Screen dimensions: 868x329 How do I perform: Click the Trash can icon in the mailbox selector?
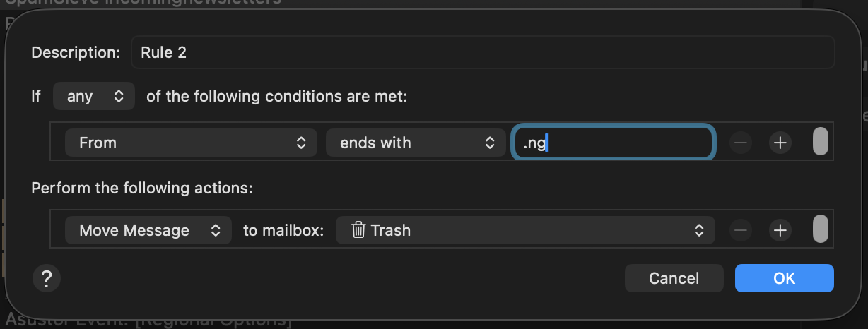358,230
